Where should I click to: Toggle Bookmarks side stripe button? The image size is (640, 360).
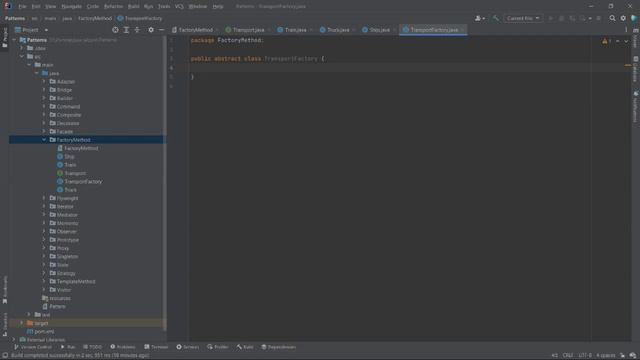tap(5, 290)
